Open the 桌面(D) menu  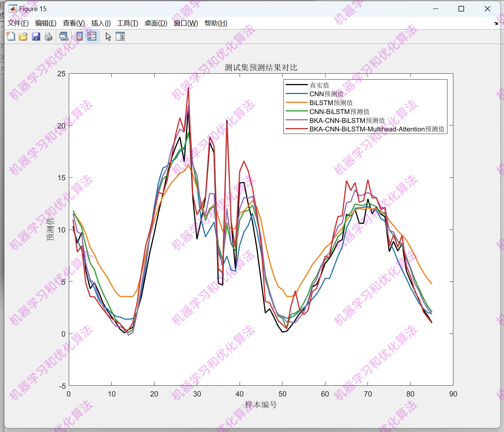(156, 23)
